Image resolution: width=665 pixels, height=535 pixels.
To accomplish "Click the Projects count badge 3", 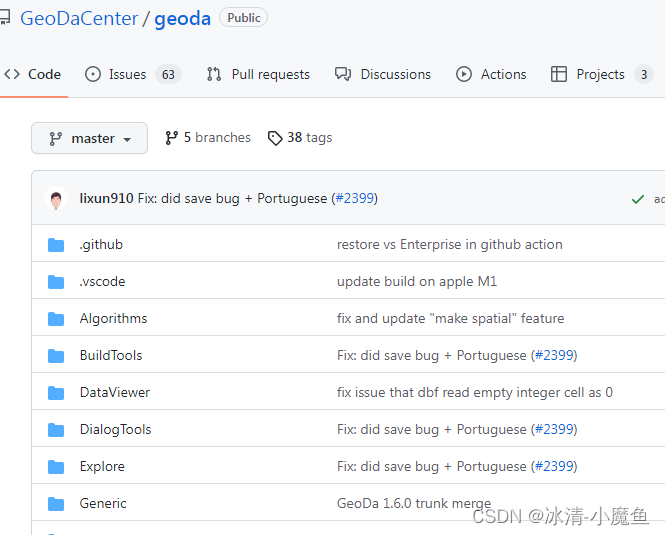I will pyautogui.click(x=644, y=74).
